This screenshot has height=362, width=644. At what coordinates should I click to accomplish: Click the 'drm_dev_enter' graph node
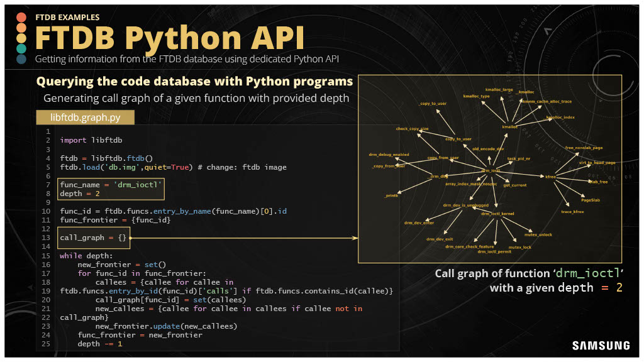[x=419, y=222]
